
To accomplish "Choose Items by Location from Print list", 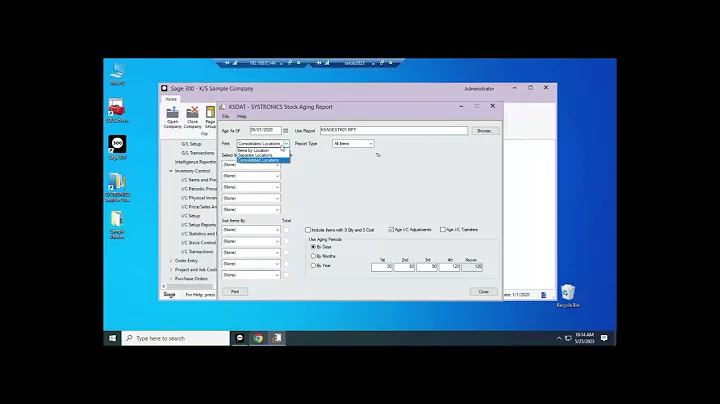I will point(263,151).
